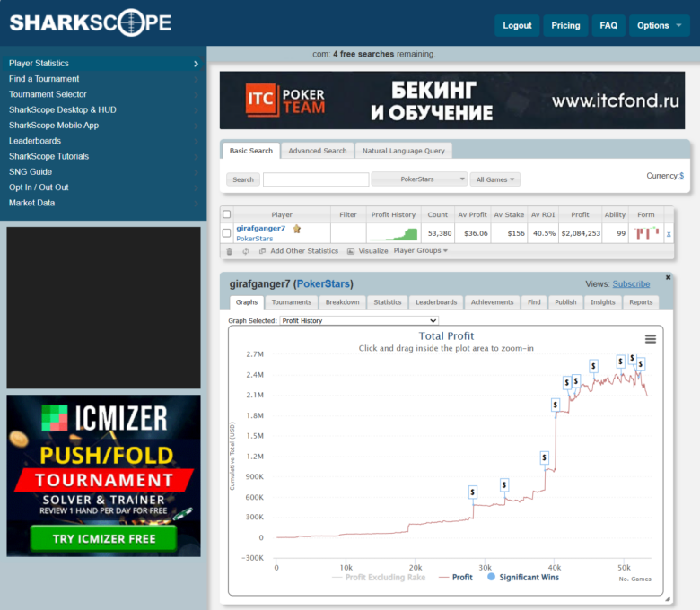
Task: Switch to the Publish tab
Action: [565, 302]
